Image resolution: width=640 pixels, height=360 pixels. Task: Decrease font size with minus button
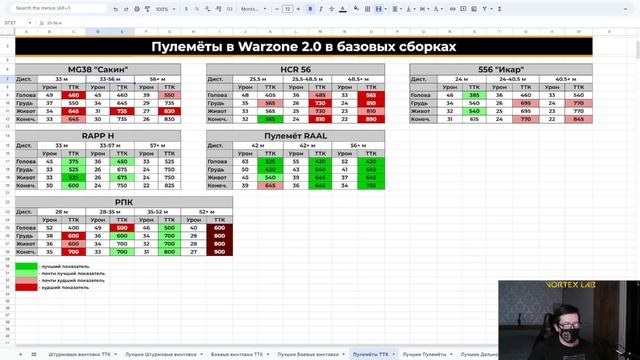pyautogui.click(x=277, y=9)
